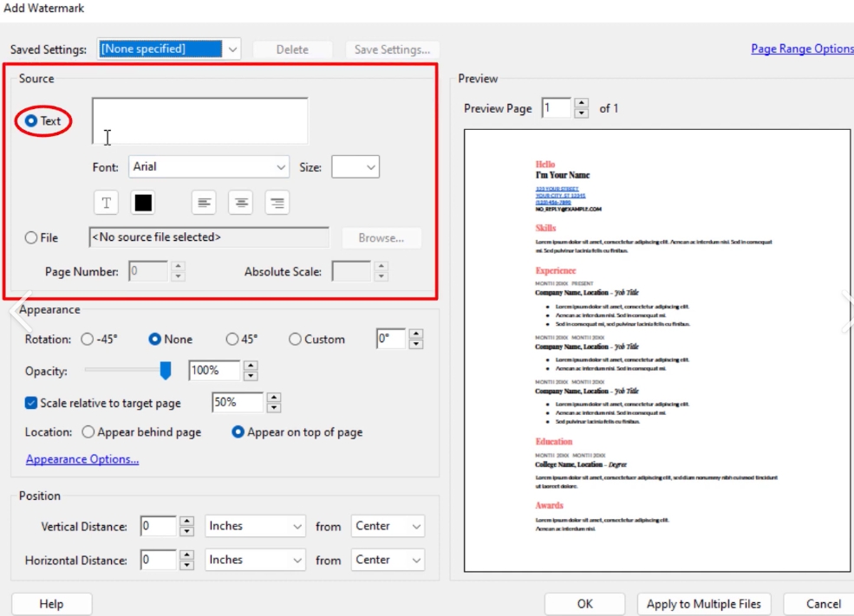Click Save Settings button

point(392,49)
